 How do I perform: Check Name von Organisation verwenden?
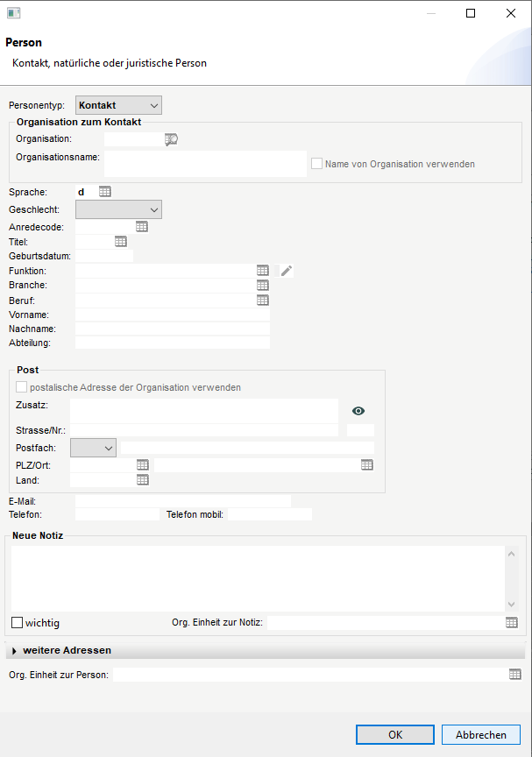coord(317,164)
